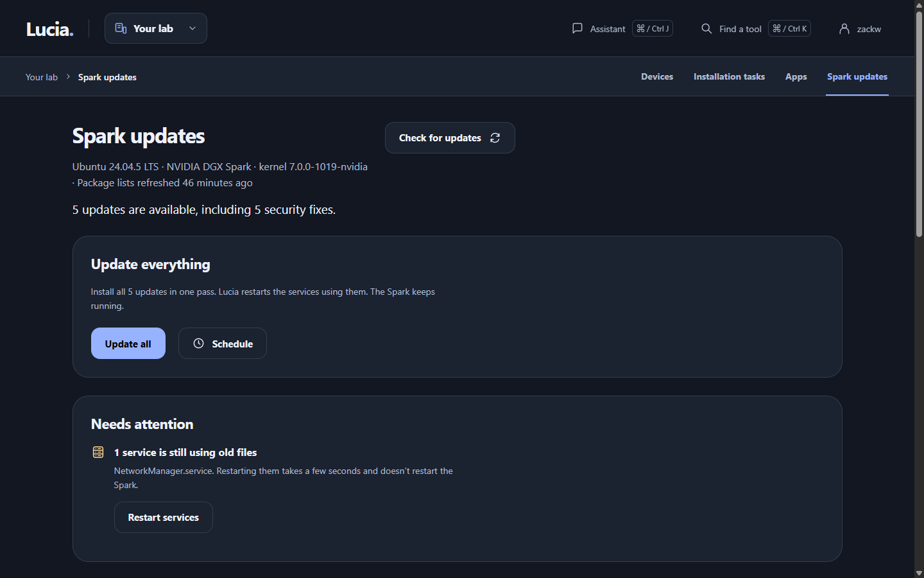Open the Lucia home logo

pyautogui.click(x=50, y=29)
